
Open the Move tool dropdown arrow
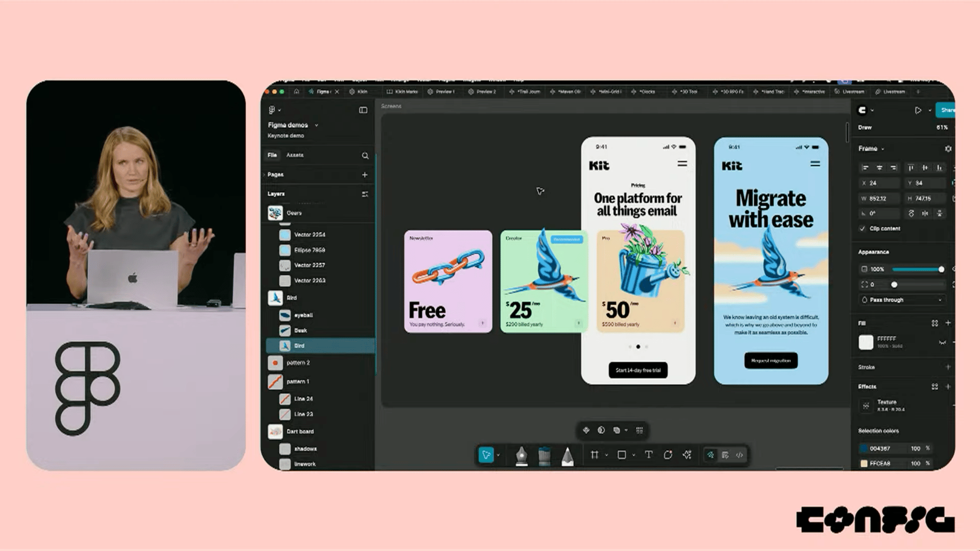498,455
